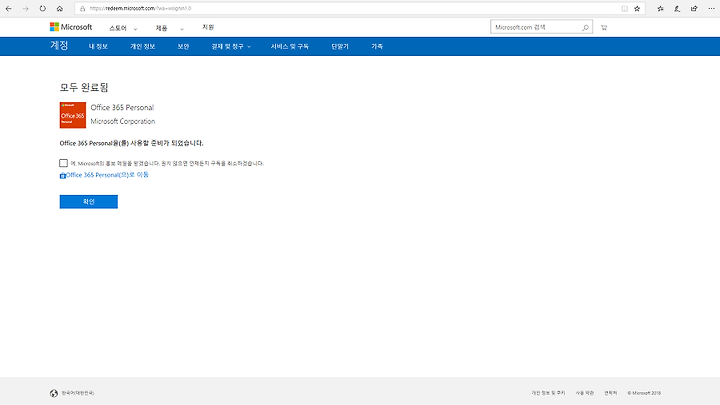Open the 단말기 tab
The image size is (720, 405).
[340, 46]
